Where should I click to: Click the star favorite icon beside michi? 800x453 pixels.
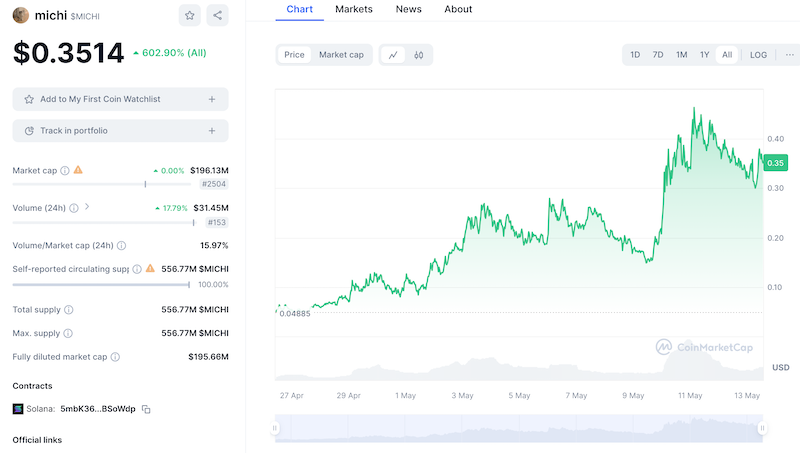coord(190,15)
